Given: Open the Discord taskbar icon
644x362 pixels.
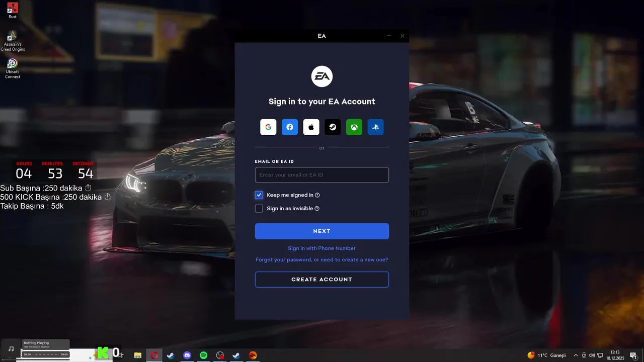Looking at the screenshot, I should pyautogui.click(x=187, y=355).
